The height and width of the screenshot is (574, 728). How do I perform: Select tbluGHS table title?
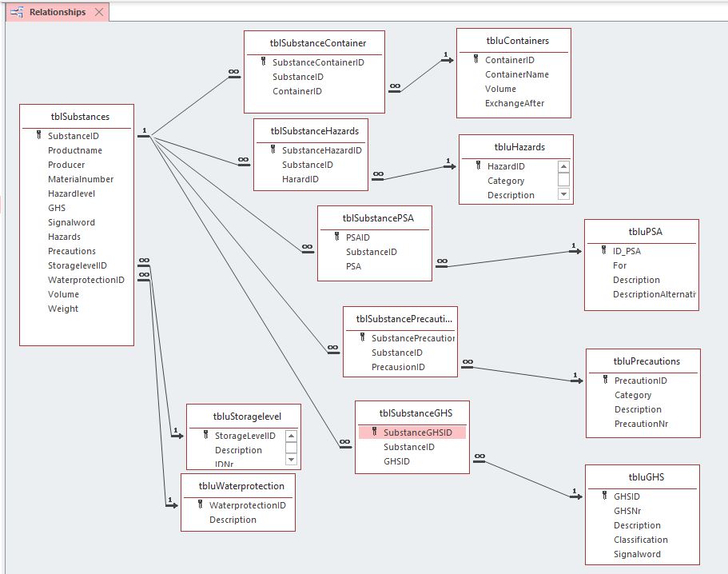(646, 477)
